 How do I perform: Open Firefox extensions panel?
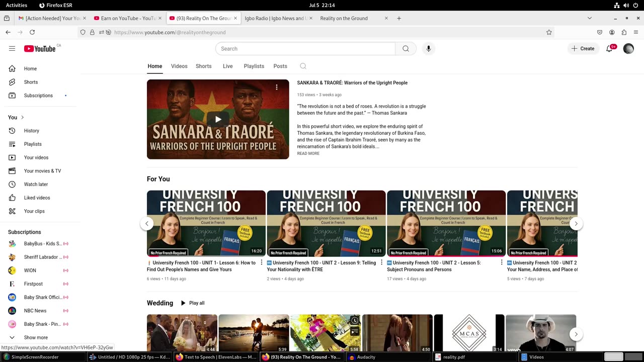coord(624,32)
